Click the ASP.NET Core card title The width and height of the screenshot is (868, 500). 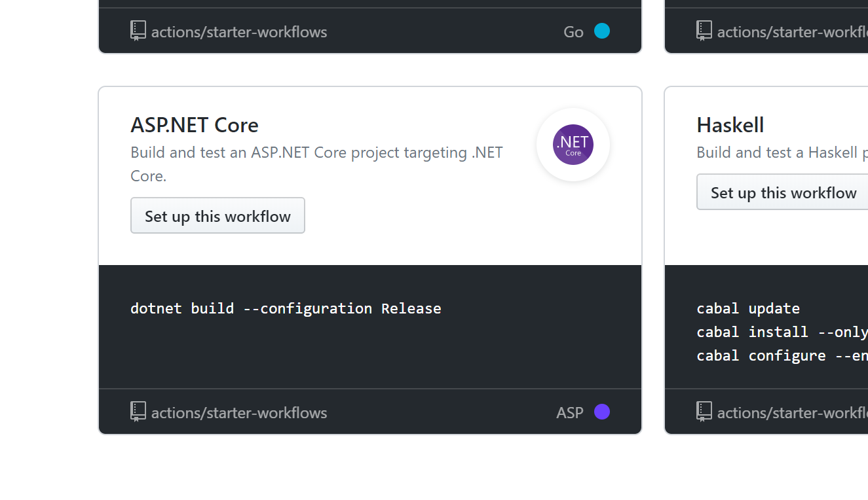point(195,125)
